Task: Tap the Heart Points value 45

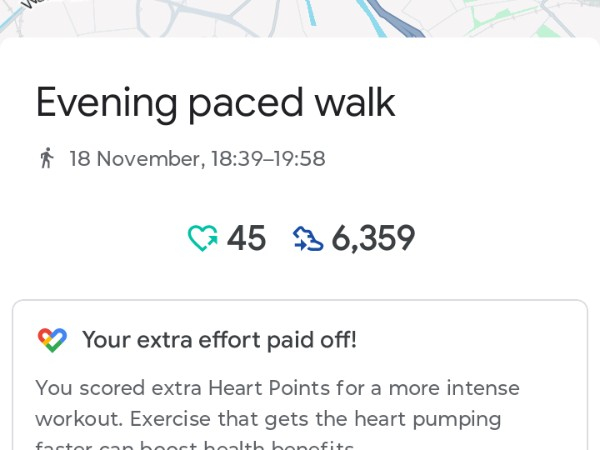Action: [246, 238]
